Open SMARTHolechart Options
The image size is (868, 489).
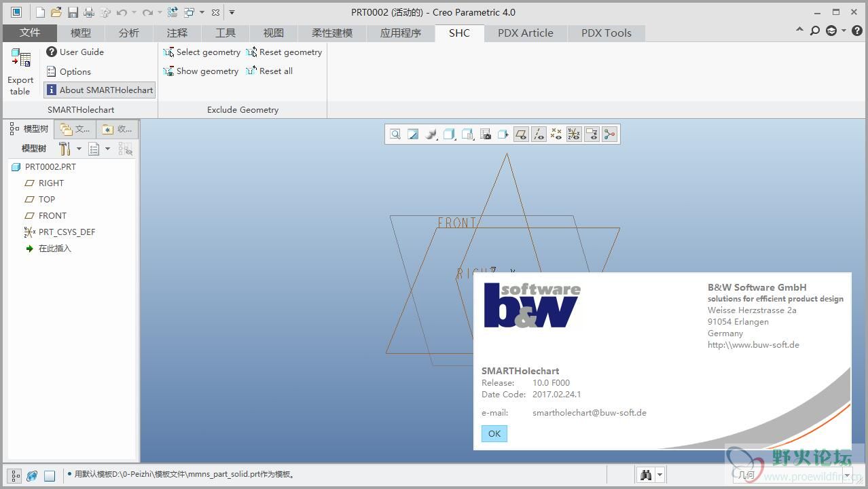(68, 71)
